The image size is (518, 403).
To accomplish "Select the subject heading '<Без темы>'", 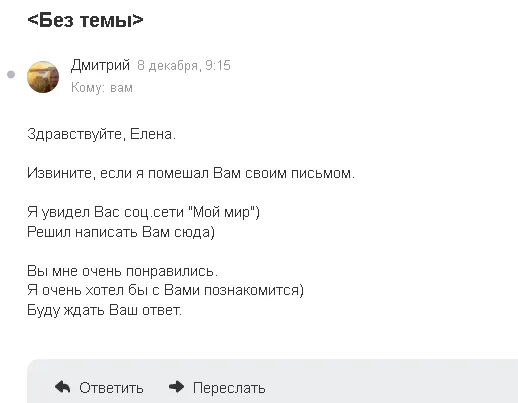I will tap(85, 20).
